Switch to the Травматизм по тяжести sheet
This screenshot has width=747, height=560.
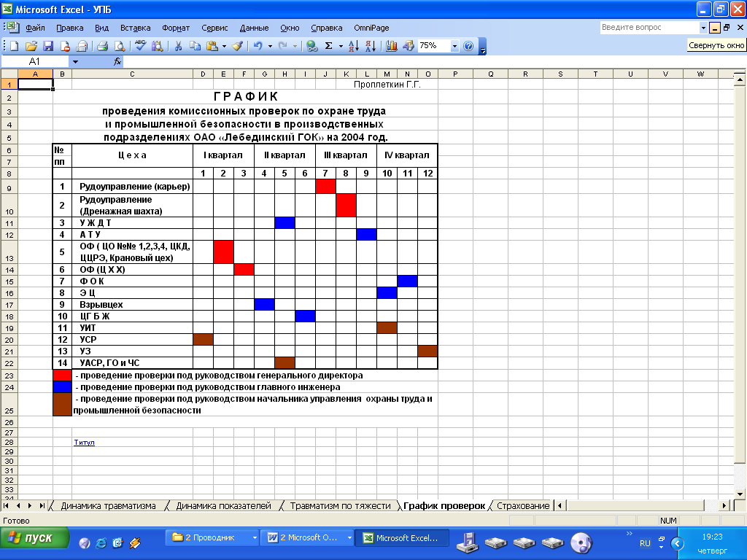point(340,505)
